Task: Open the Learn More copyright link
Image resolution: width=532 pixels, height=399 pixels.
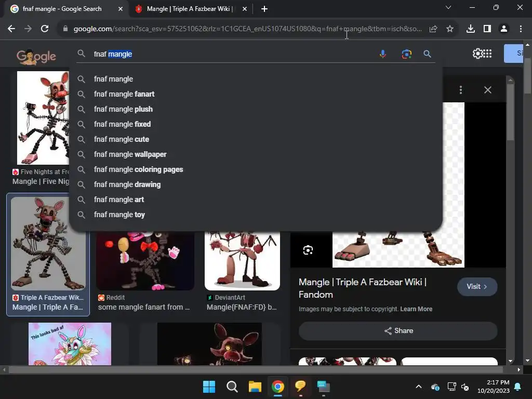Action: 416,309
